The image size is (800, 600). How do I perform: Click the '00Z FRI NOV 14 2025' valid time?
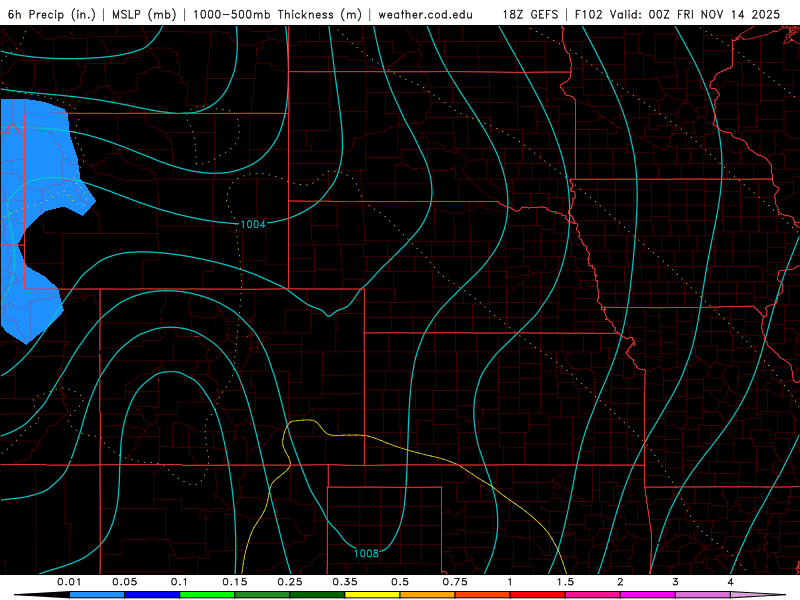point(714,14)
